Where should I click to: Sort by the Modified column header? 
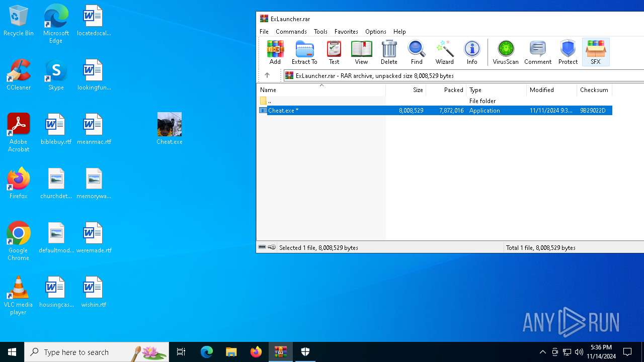pos(552,90)
